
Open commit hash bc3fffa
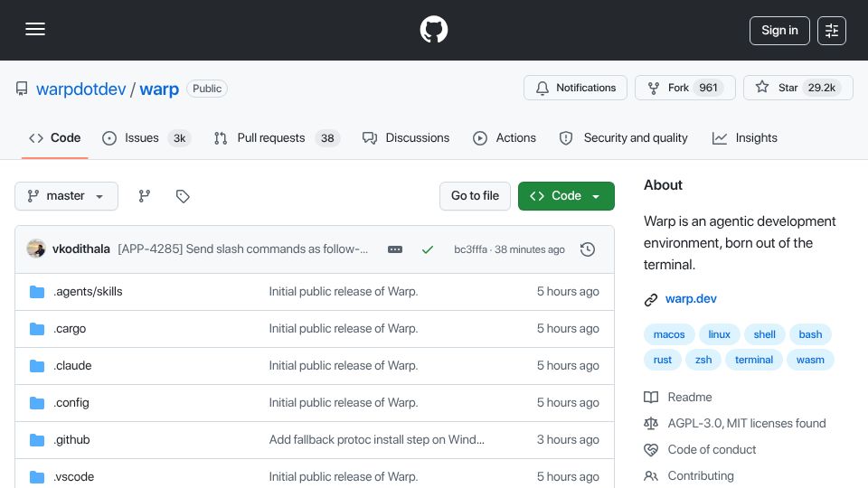[470, 249]
